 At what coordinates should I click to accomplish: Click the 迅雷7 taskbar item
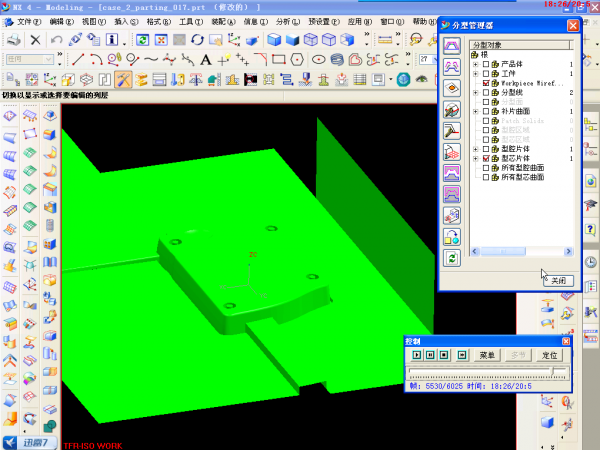pyautogui.click(x=30, y=443)
